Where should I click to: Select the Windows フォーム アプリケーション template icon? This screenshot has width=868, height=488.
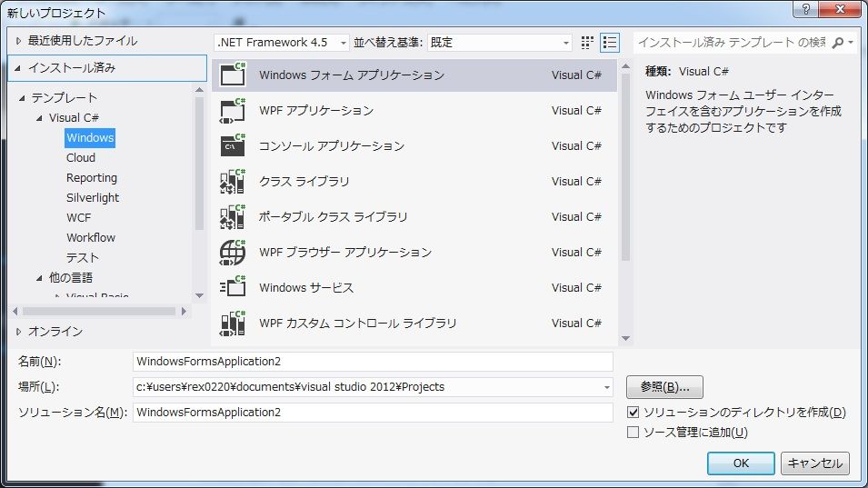[x=233, y=75]
